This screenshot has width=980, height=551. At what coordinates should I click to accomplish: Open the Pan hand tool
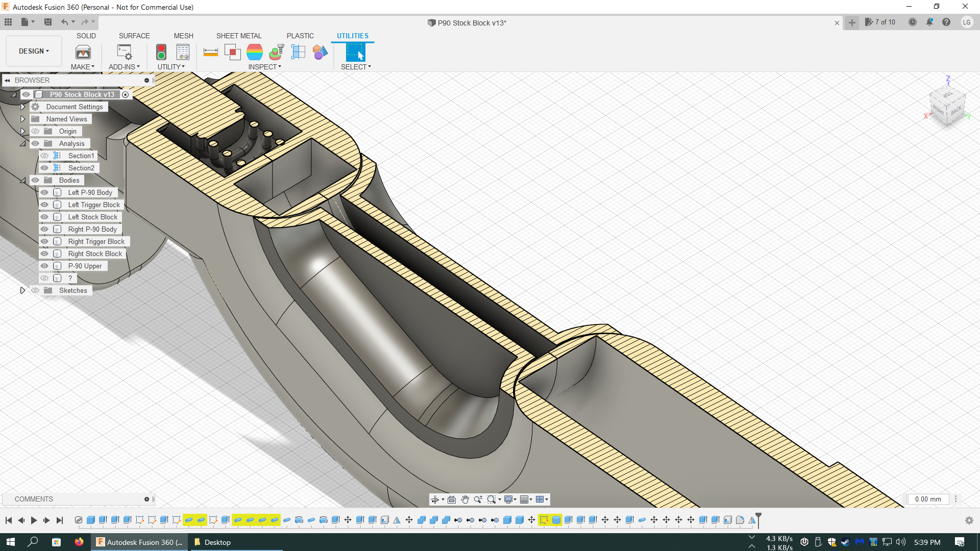tap(465, 499)
